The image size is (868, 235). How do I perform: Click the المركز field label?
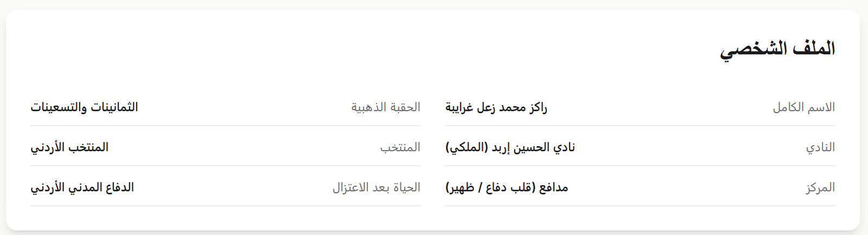tap(820, 187)
